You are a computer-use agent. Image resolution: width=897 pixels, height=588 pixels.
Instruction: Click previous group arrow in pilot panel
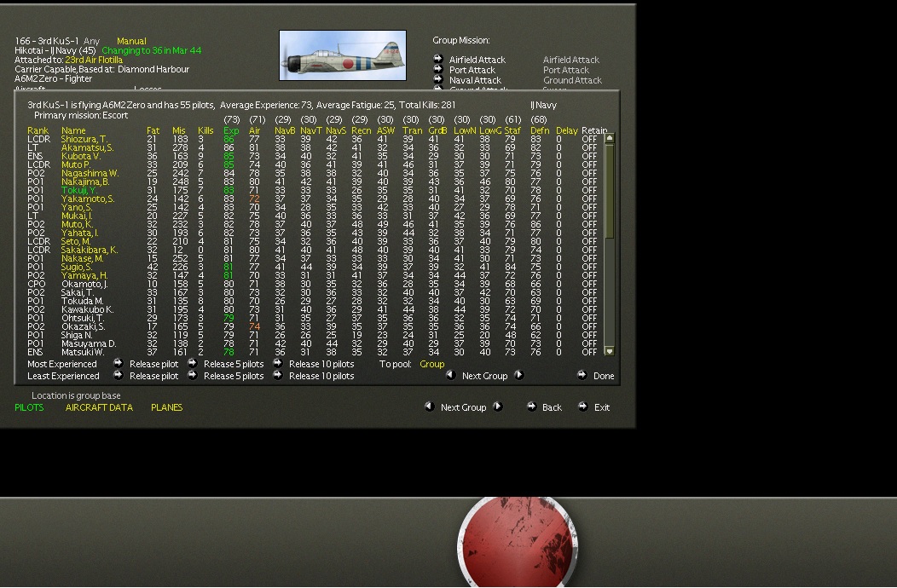tap(450, 375)
